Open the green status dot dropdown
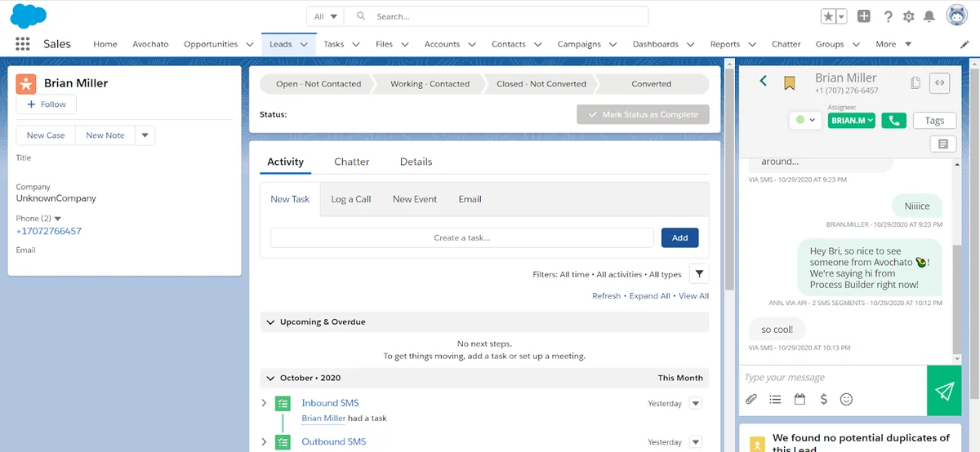This screenshot has height=452, width=980. (x=804, y=120)
